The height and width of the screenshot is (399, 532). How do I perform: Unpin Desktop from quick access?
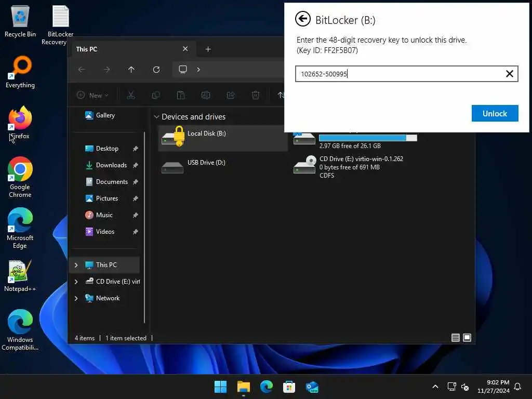click(136, 149)
